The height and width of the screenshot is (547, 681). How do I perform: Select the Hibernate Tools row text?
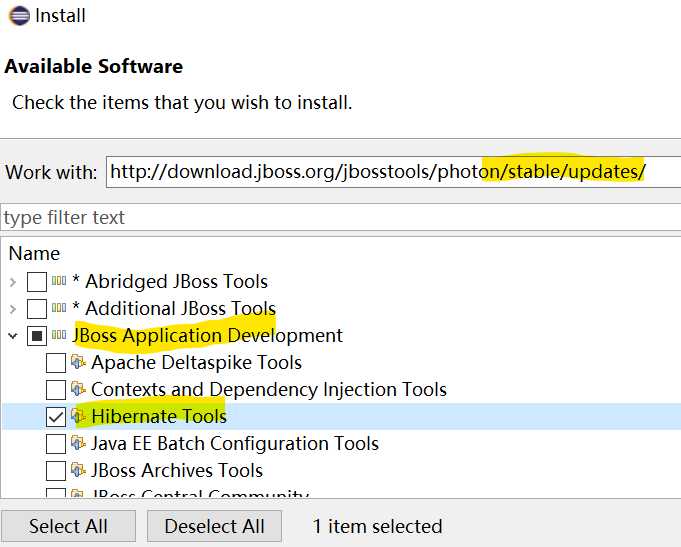[x=159, y=416]
